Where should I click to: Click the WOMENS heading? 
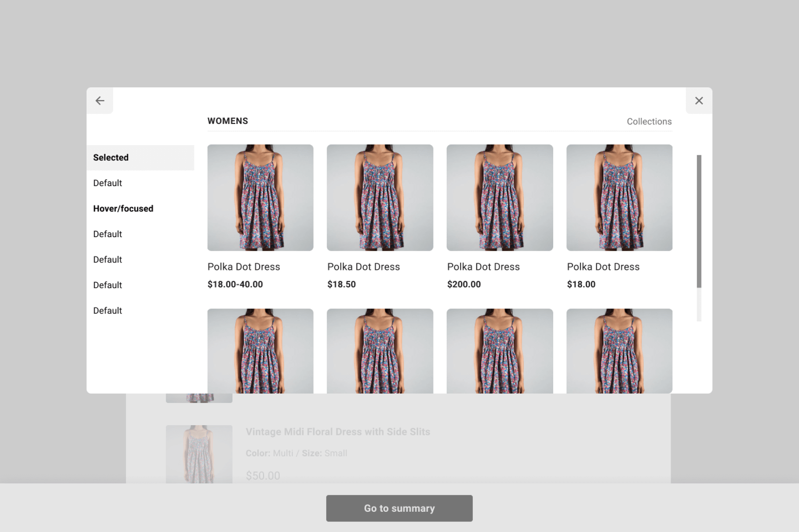[x=228, y=121]
